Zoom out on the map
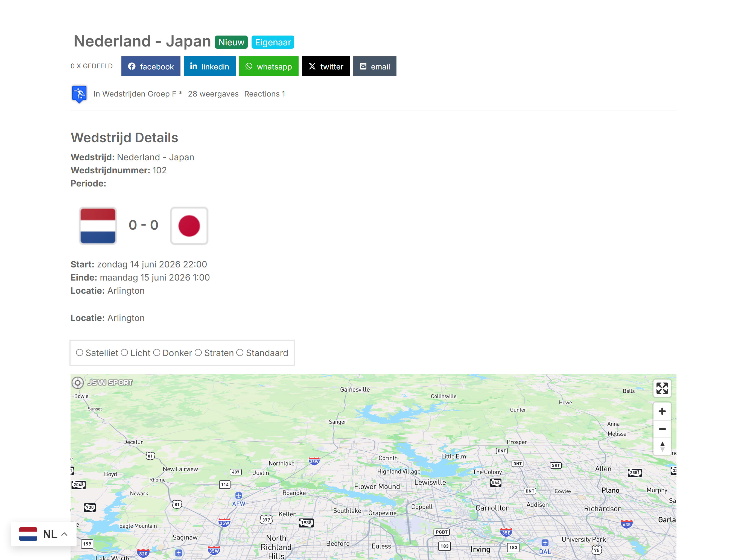This screenshot has width=747, height=560. coord(662,429)
